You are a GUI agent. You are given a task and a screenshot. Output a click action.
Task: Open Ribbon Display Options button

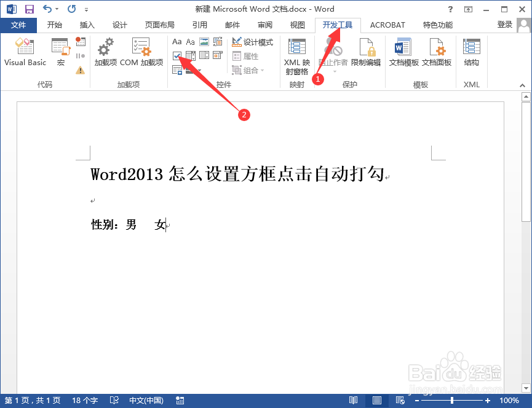tap(468, 9)
